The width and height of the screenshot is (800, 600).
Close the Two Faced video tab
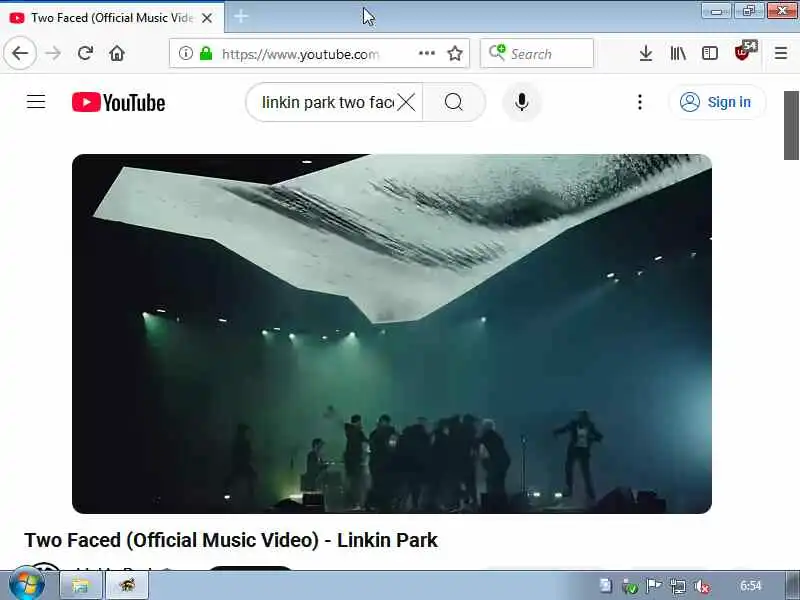(x=207, y=18)
